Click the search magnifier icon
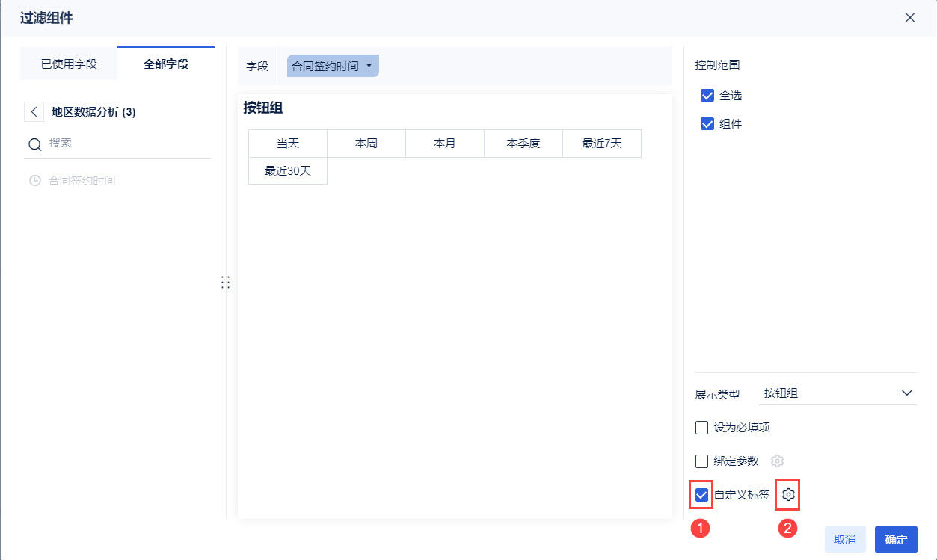Viewport: 937px width, 560px height. 34,144
